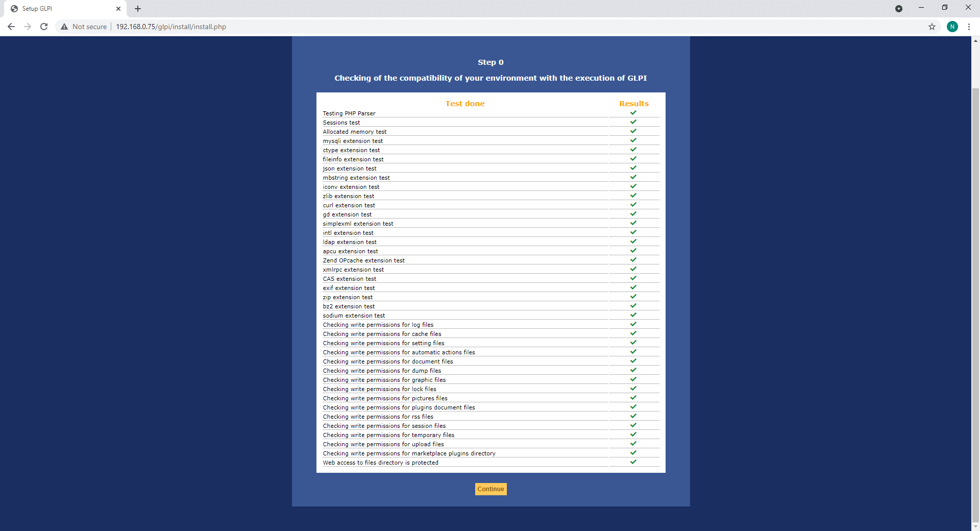This screenshot has height=531, width=980.
Task: Bookmark this page with the star icon
Action: click(x=932, y=27)
